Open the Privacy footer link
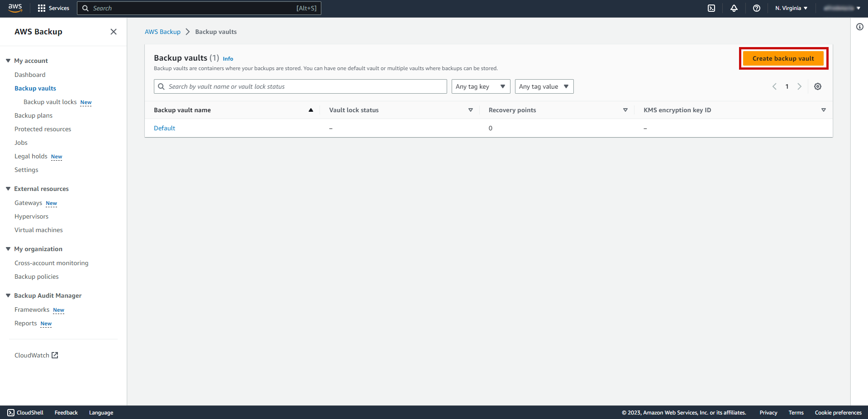868x419 pixels. click(x=768, y=413)
